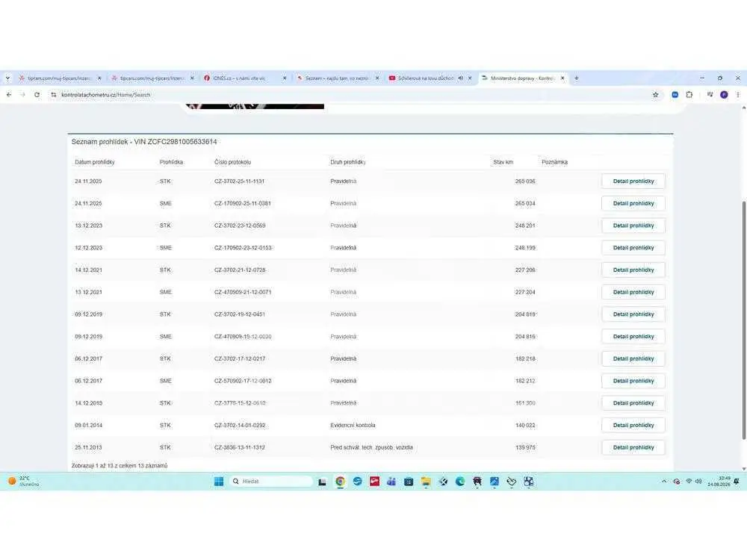
Task: Open Detail prohlídky for CZ-3702-25-11-1131
Action: tap(633, 181)
